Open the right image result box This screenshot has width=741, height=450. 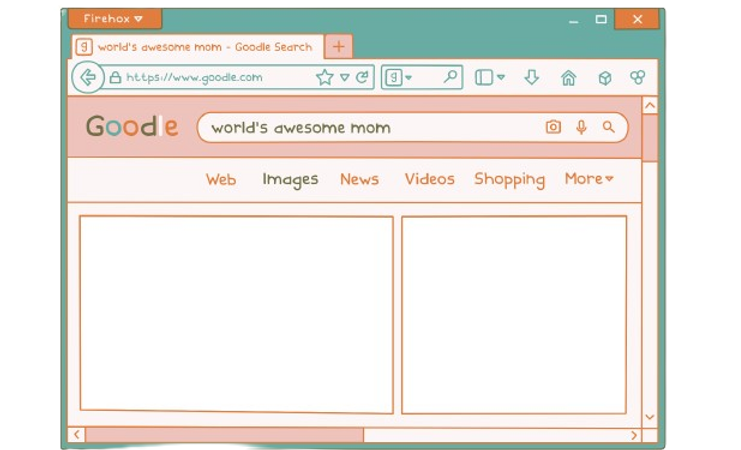coord(514,315)
